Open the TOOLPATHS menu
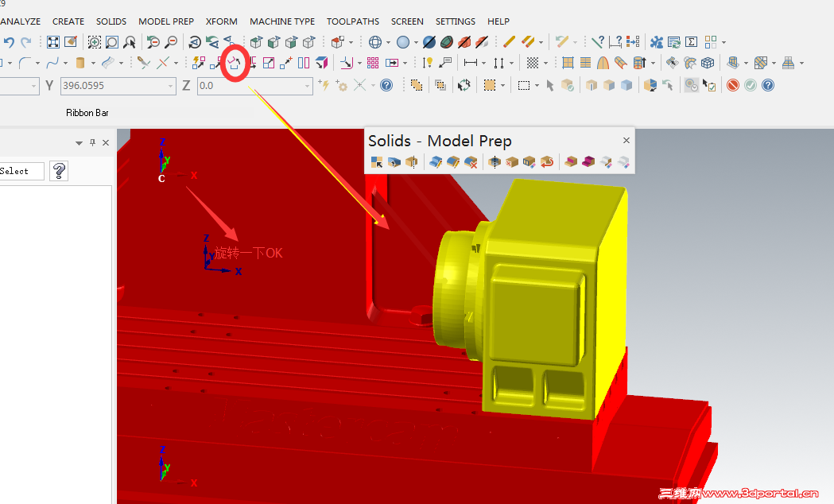The width and height of the screenshot is (834, 504). coord(353,21)
